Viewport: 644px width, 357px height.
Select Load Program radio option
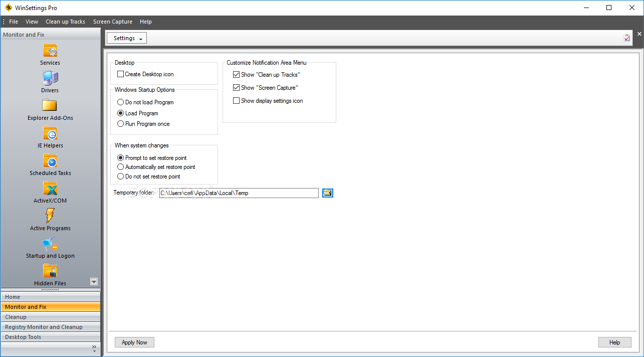pyautogui.click(x=120, y=113)
